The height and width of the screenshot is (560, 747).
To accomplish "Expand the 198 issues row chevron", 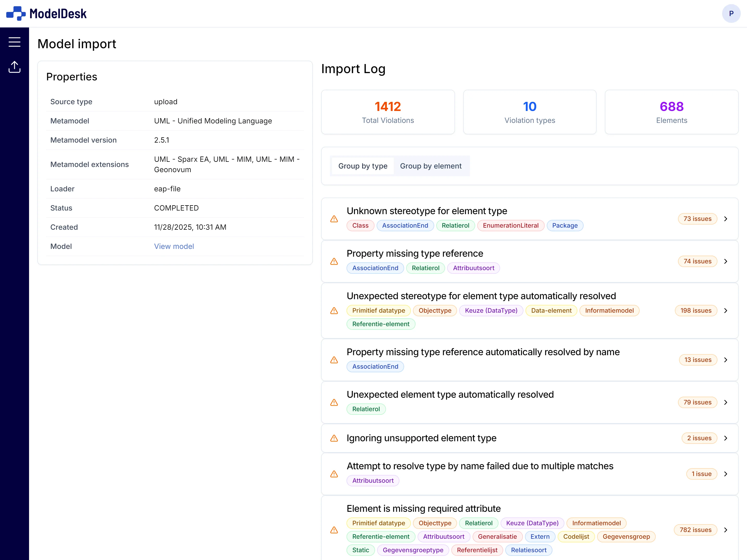I will [x=726, y=311].
